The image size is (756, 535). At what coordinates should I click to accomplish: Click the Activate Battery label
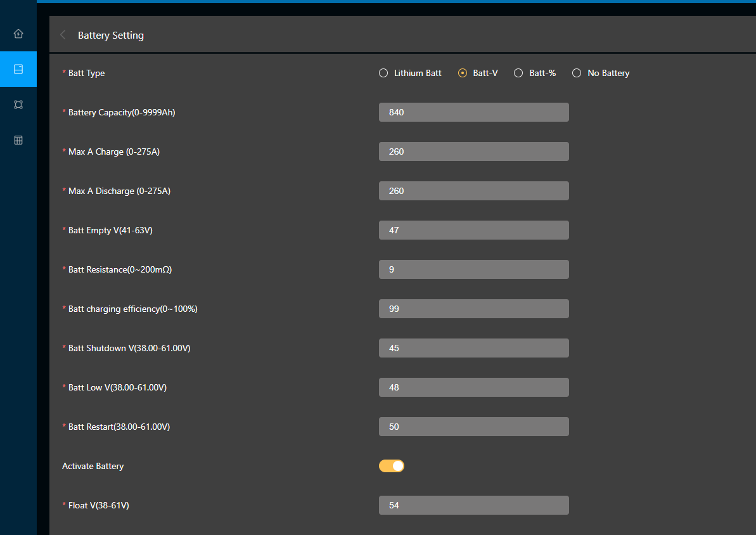93,467
